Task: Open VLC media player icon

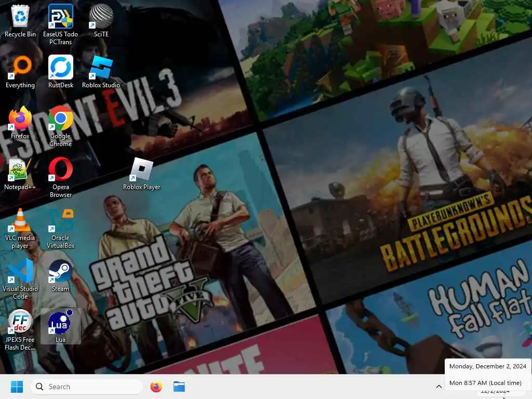Action: pyautogui.click(x=20, y=228)
